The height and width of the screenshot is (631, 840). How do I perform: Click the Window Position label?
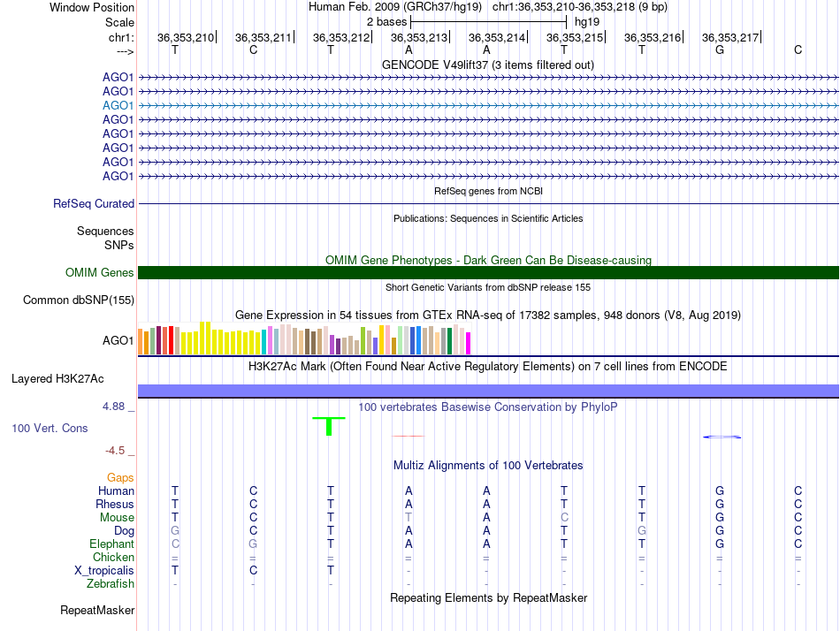click(x=92, y=7)
